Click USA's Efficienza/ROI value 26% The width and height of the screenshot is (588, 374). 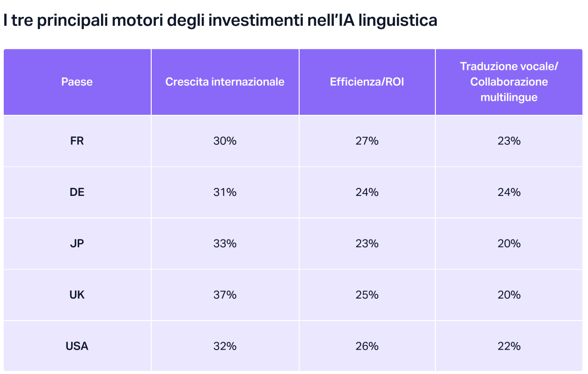pyautogui.click(x=367, y=346)
